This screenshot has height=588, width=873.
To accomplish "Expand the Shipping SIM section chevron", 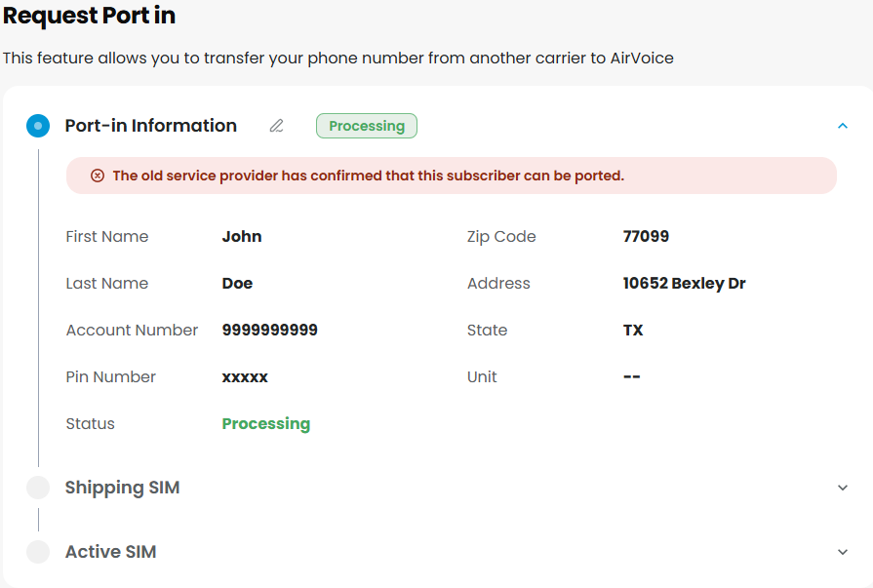I will pyautogui.click(x=843, y=488).
